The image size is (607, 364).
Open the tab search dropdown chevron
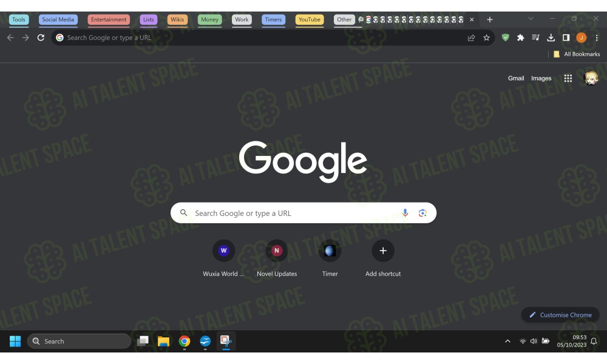tap(531, 19)
